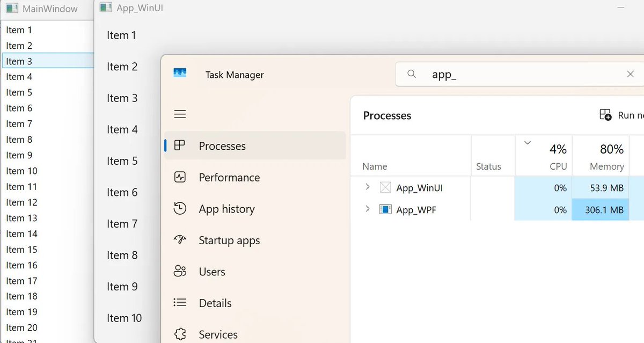
Task: Open the Details page
Action: pyautogui.click(x=255, y=303)
